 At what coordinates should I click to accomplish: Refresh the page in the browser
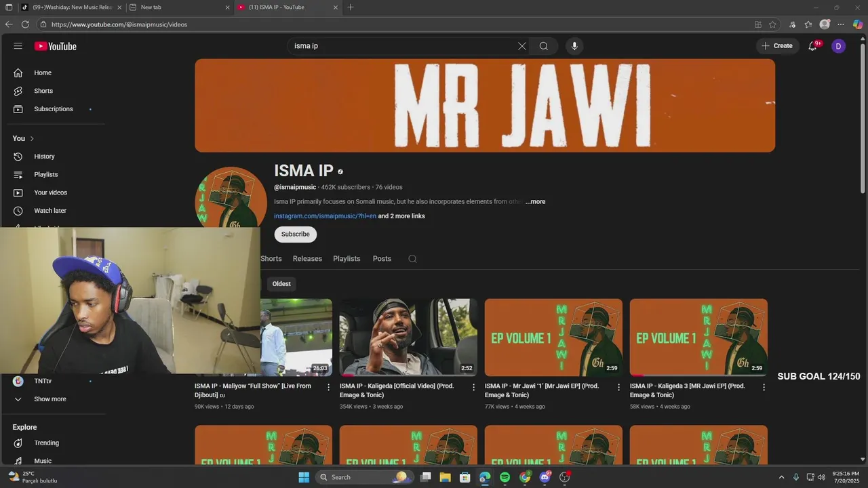point(25,24)
